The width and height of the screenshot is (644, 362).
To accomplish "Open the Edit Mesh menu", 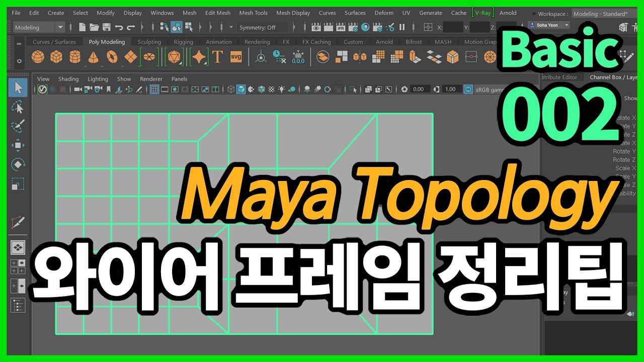I will click(217, 13).
